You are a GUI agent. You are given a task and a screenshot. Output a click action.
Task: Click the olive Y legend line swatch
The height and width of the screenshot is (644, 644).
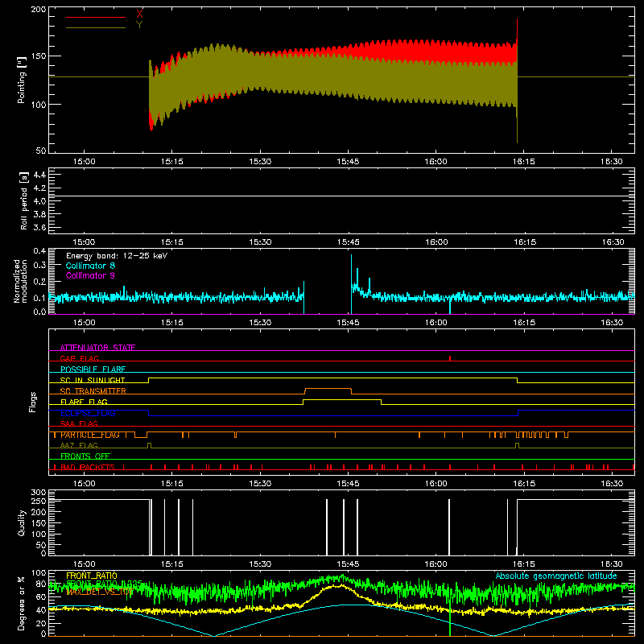pyautogui.click(x=96, y=27)
